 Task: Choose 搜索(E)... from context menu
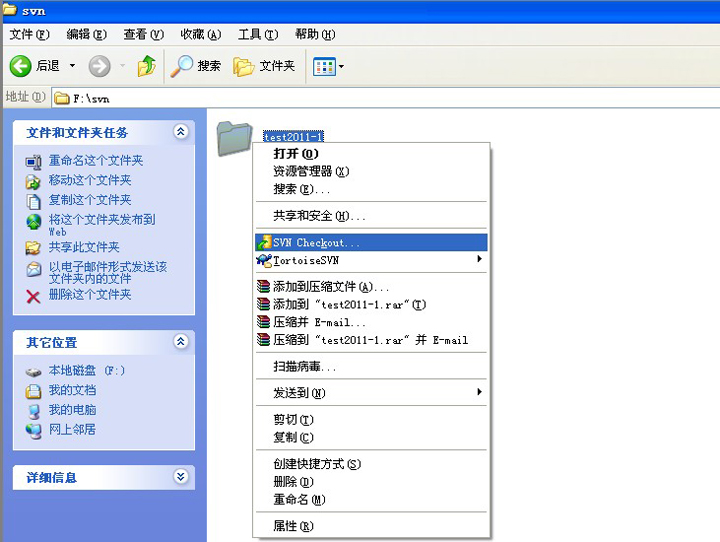pyautogui.click(x=371, y=189)
